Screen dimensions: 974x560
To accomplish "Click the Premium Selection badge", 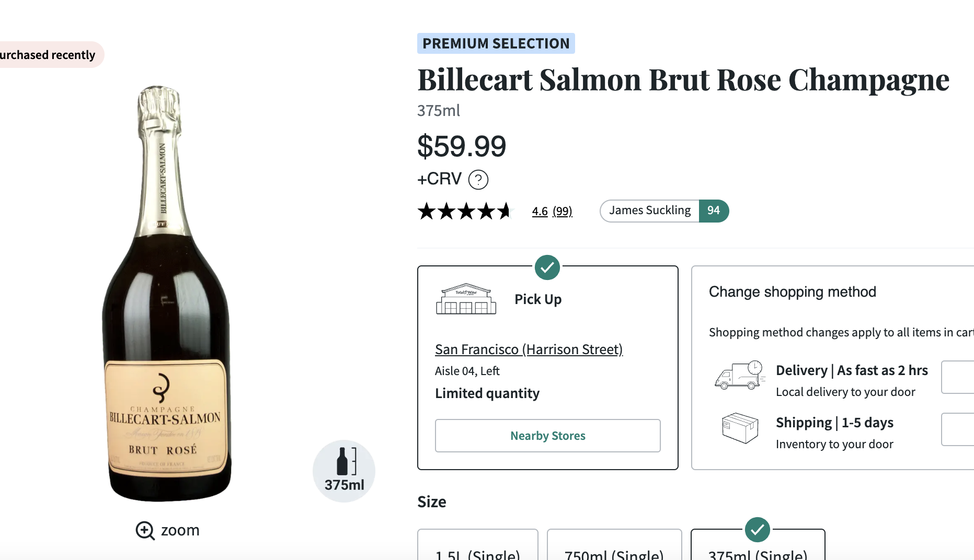I will coord(496,43).
